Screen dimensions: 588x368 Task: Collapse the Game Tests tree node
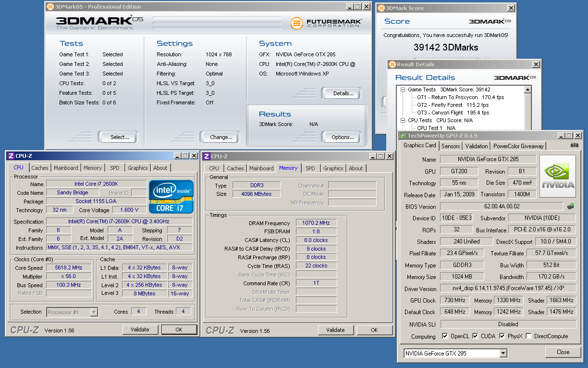pos(403,89)
